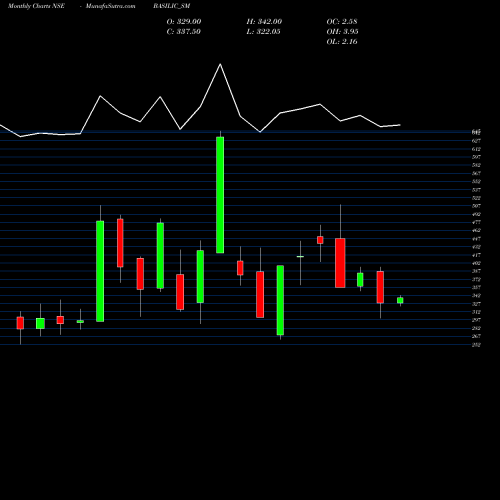500x500 pixels.
Task: Click the 342 price axis label
Action: pyautogui.click(x=476, y=296)
